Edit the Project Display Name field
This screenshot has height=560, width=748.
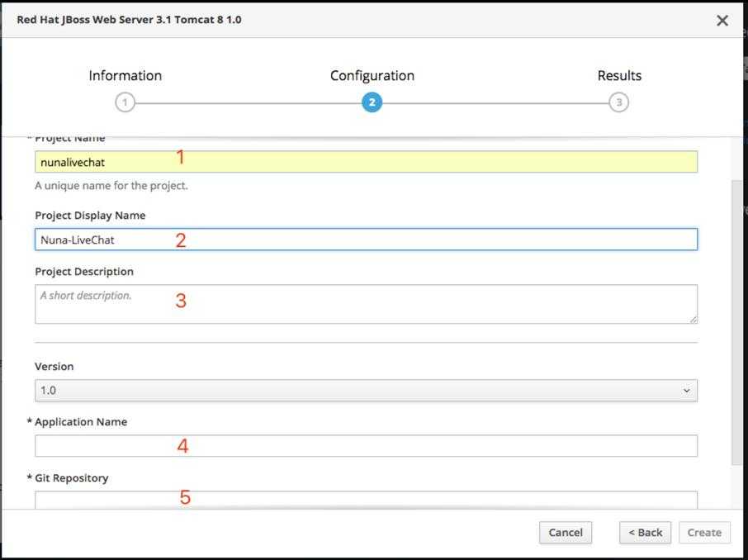click(366, 240)
